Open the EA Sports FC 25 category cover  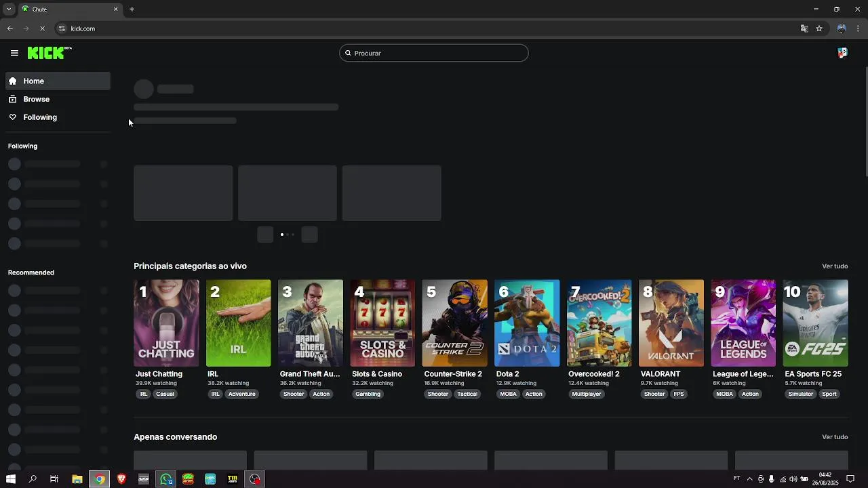click(x=815, y=323)
